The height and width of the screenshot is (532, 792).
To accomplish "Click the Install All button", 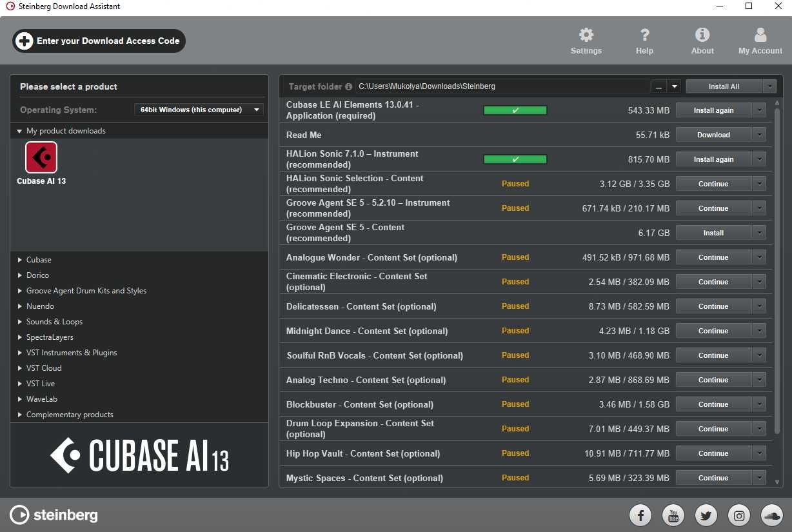I will (724, 86).
